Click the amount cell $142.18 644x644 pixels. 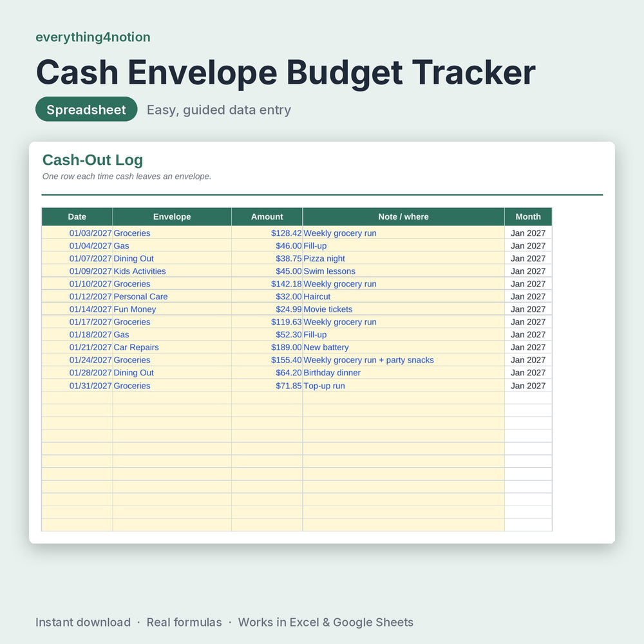tap(267, 284)
